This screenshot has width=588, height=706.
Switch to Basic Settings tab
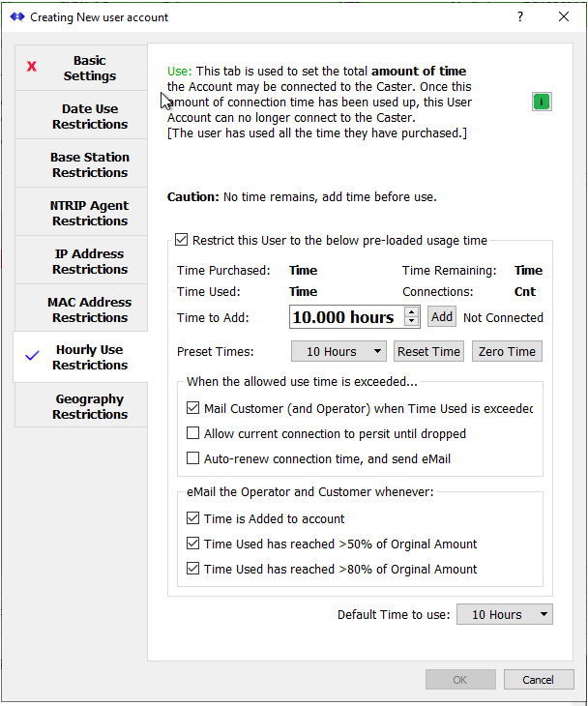[89, 69]
